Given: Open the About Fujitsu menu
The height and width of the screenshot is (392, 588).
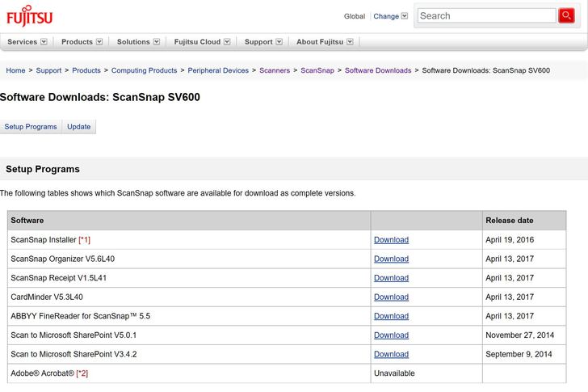Looking at the screenshot, I should click(325, 42).
